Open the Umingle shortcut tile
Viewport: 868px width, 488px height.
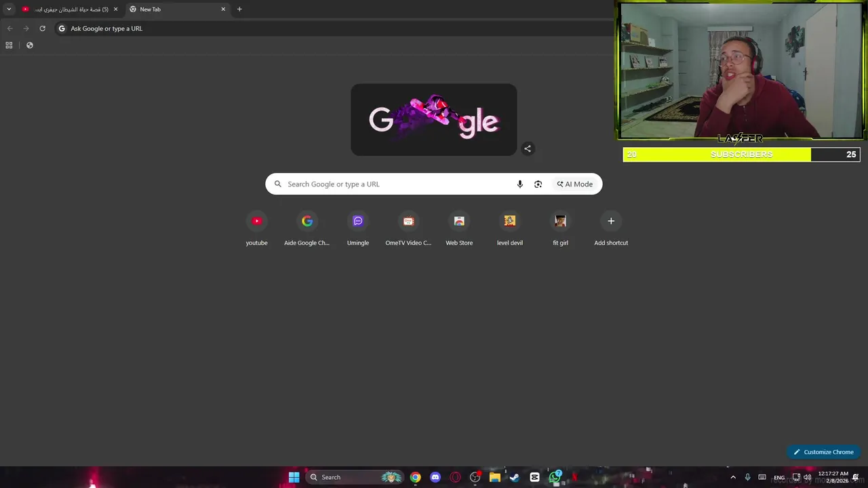(358, 229)
